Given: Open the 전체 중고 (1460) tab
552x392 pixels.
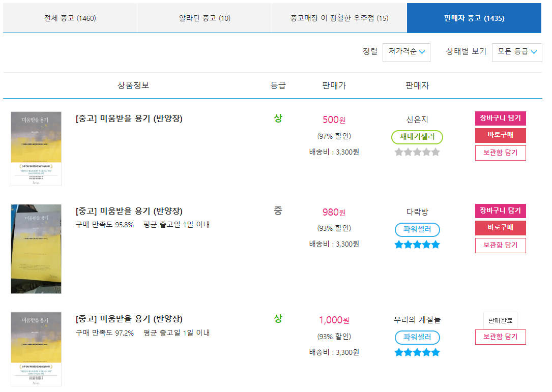Looking at the screenshot, I should (x=70, y=17).
